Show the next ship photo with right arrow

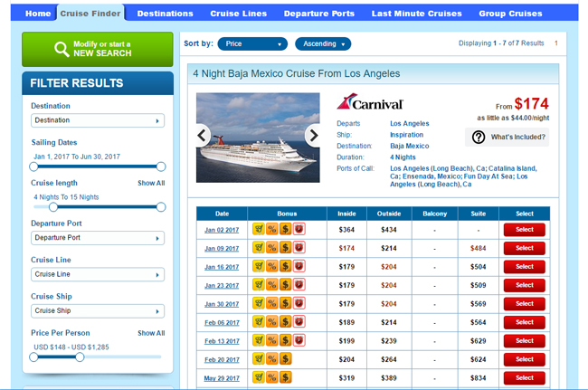pos(313,136)
